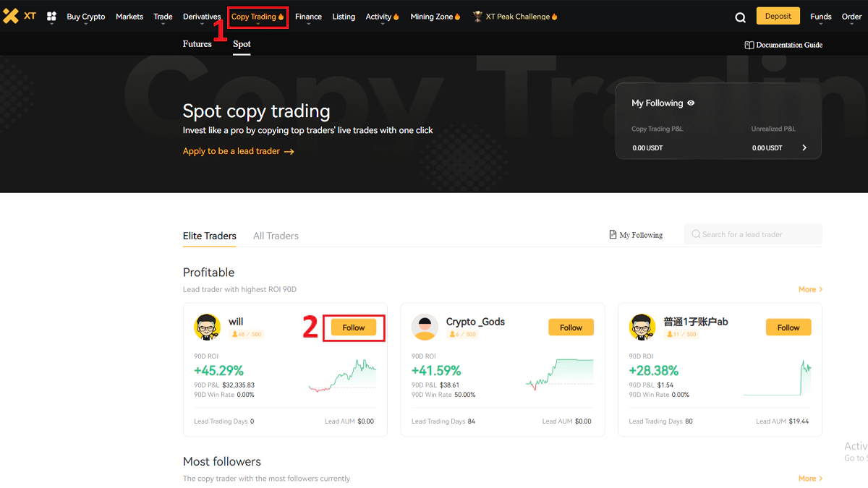Click the Copy Trading P&L 0.00 USDT value

[x=647, y=147]
